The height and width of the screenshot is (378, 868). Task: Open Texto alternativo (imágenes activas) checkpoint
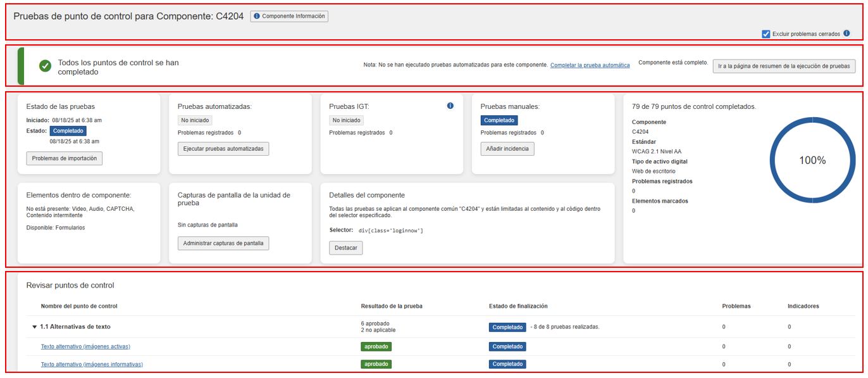(85, 346)
